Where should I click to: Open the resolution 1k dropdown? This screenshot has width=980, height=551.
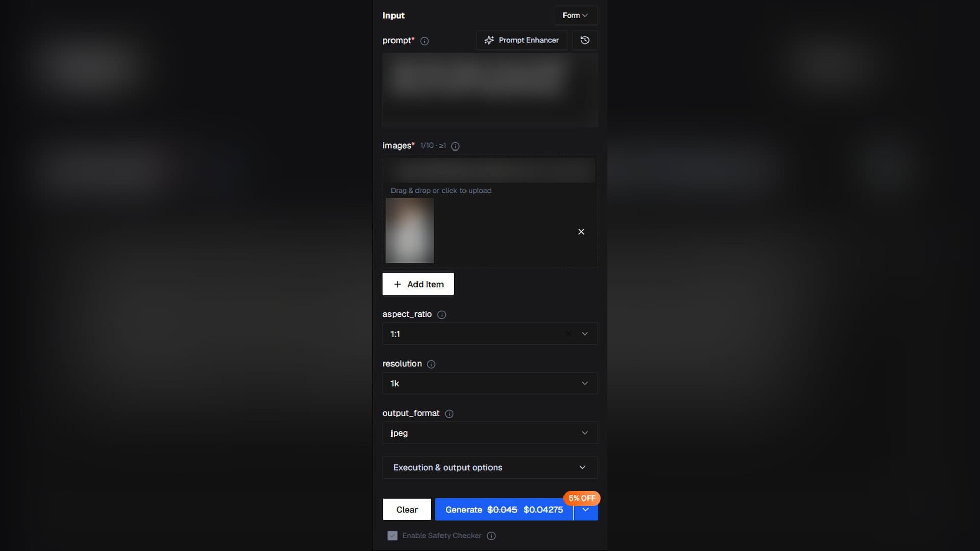490,383
